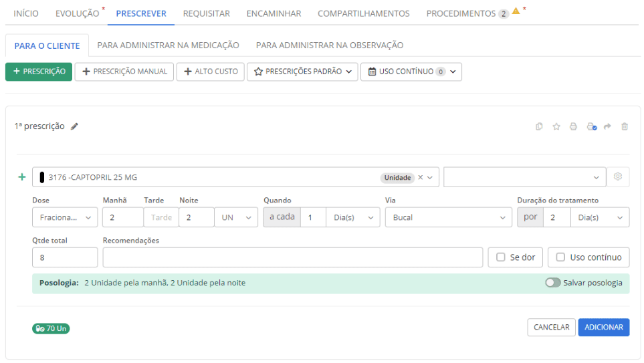644x363 pixels.
Task: Clear the selected CAPTOPRIL medication with X
Action: click(420, 177)
